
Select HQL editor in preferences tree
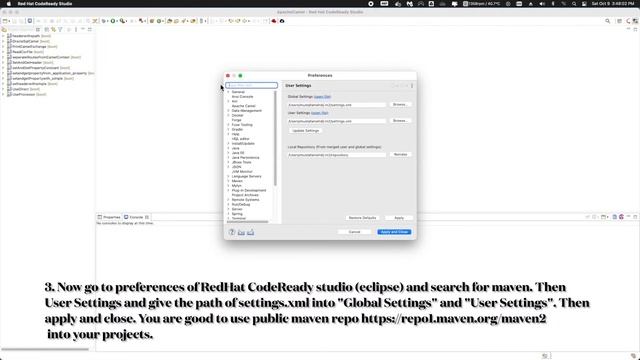tap(240, 139)
